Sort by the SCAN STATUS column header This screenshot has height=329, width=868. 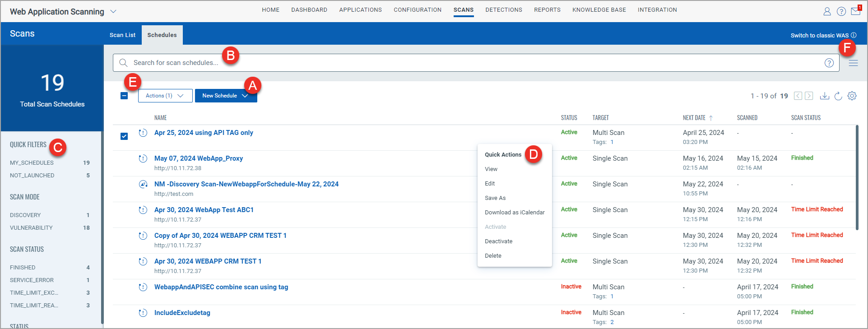pyautogui.click(x=806, y=118)
